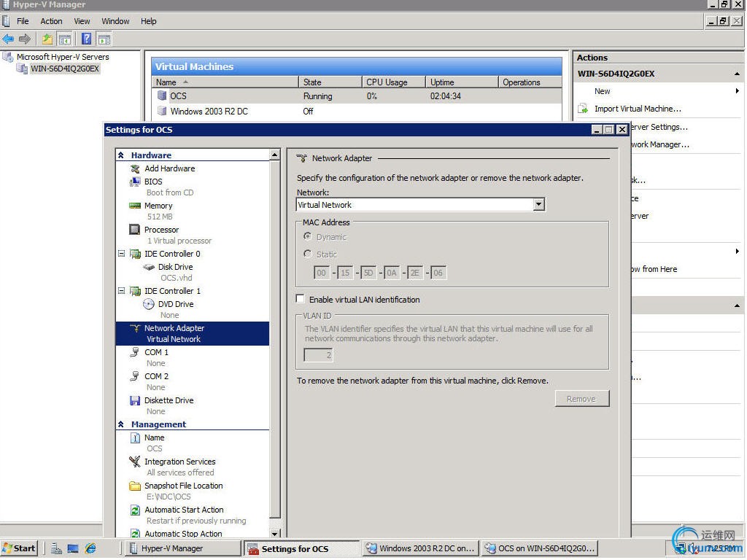Expand the New submenu arrow in Actions
Viewport: 747px width, 560px height.
[737, 91]
